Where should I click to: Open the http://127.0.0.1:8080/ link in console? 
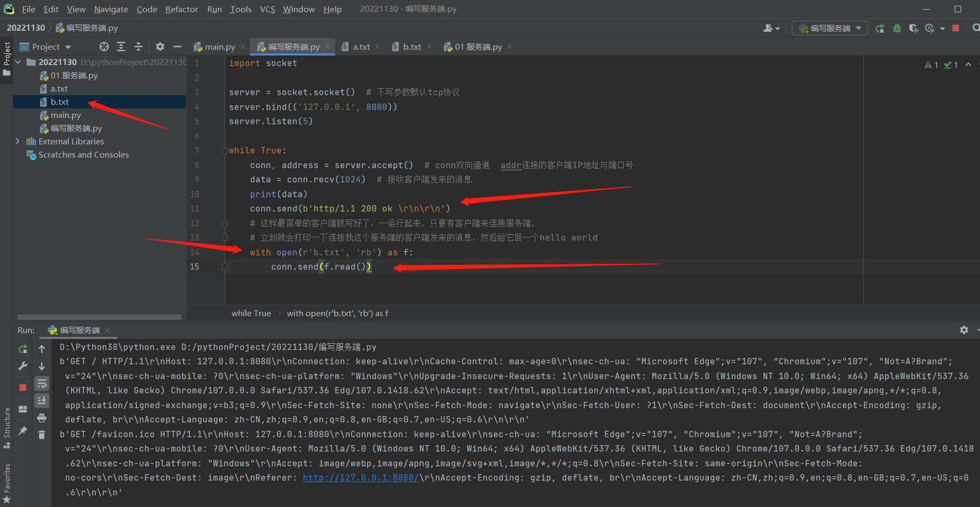(361, 477)
